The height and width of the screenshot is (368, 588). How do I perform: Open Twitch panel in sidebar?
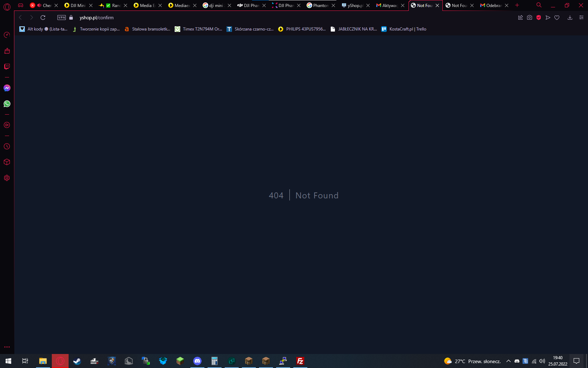coord(7,67)
